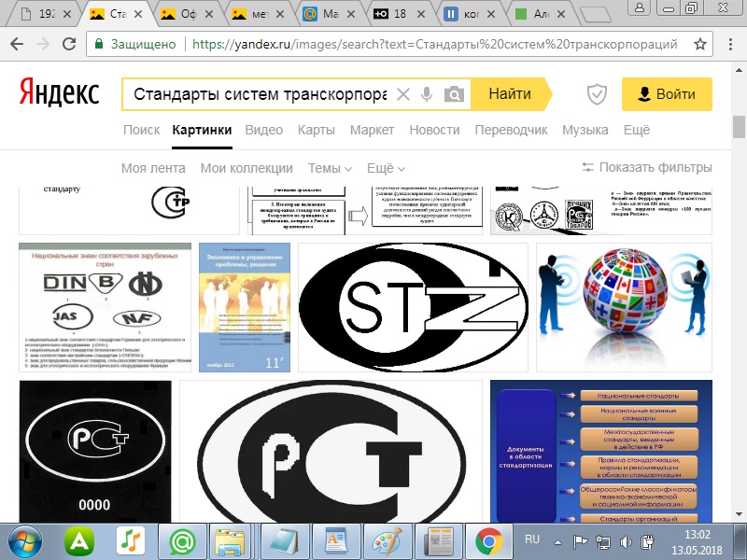Open the volume control in tray
The height and width of the screenshot is (560, 747).
click(x=626, y=542)
